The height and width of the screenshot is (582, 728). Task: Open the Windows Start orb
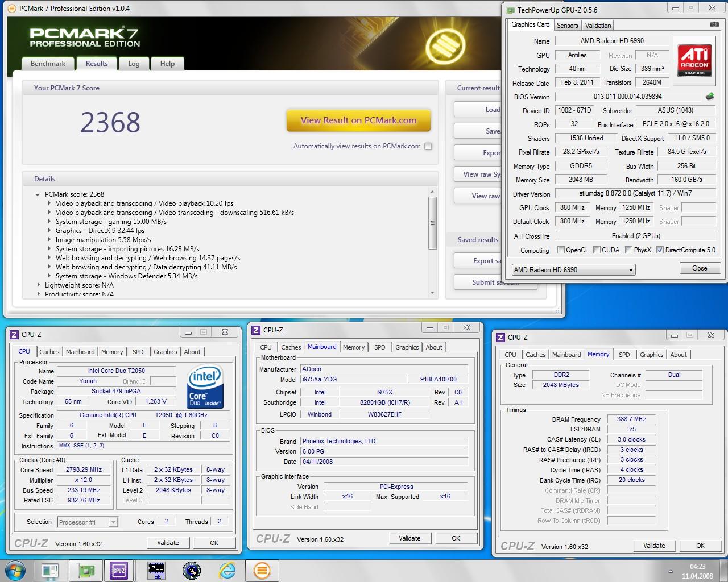click(16, 570)
